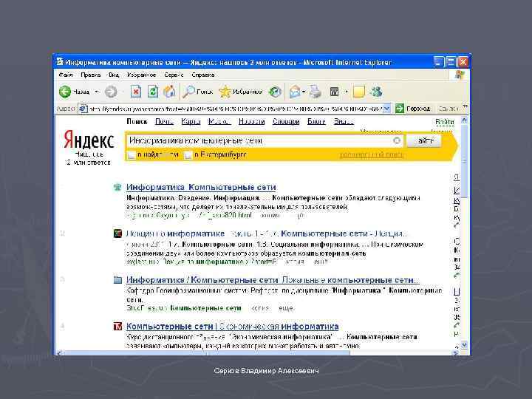Select the Поиск tab on Yandex
The image size is (532, 399).
pyautogui.click(x=137, y=121)
